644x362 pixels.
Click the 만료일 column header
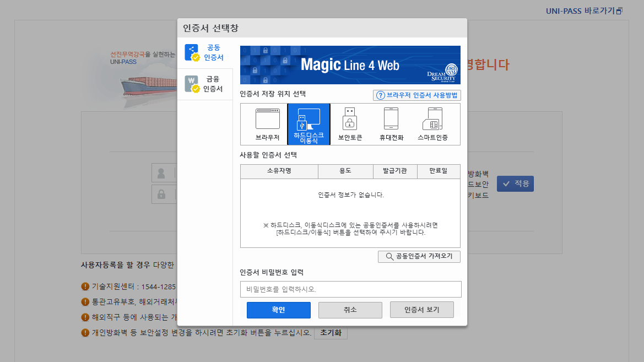[x=439, y=171]
